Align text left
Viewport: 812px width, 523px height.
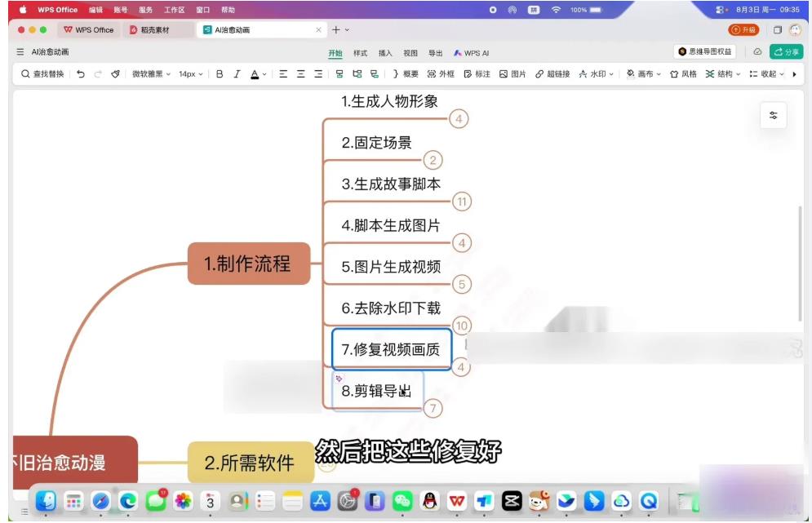click(x=283, y=74)
